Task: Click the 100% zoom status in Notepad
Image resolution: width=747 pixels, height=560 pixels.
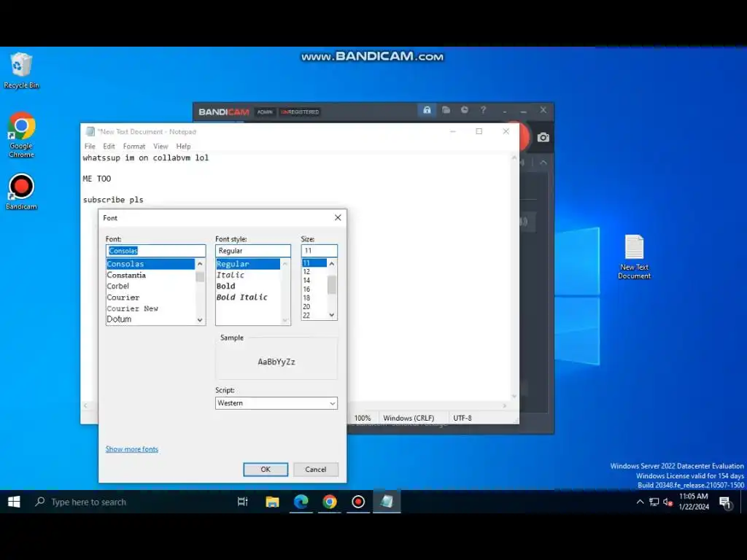Action: point(363,418)
